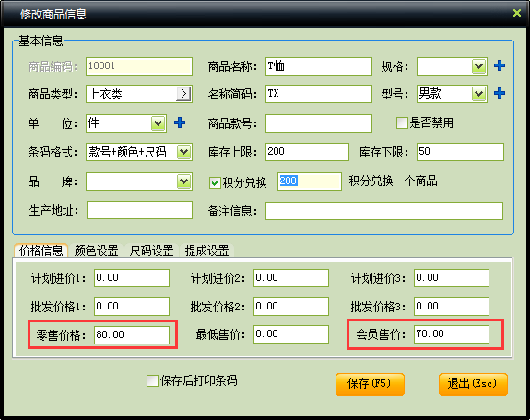The width and height of the screenshot is (530, 420).
Task: Switch to 颜色设置 tab
Action: (97, 251)
